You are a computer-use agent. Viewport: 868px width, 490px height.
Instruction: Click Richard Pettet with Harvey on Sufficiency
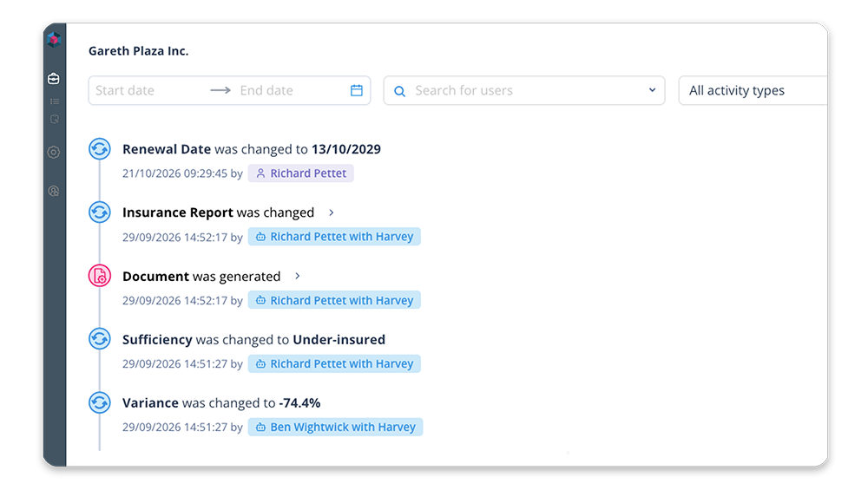tap(334, 364)
